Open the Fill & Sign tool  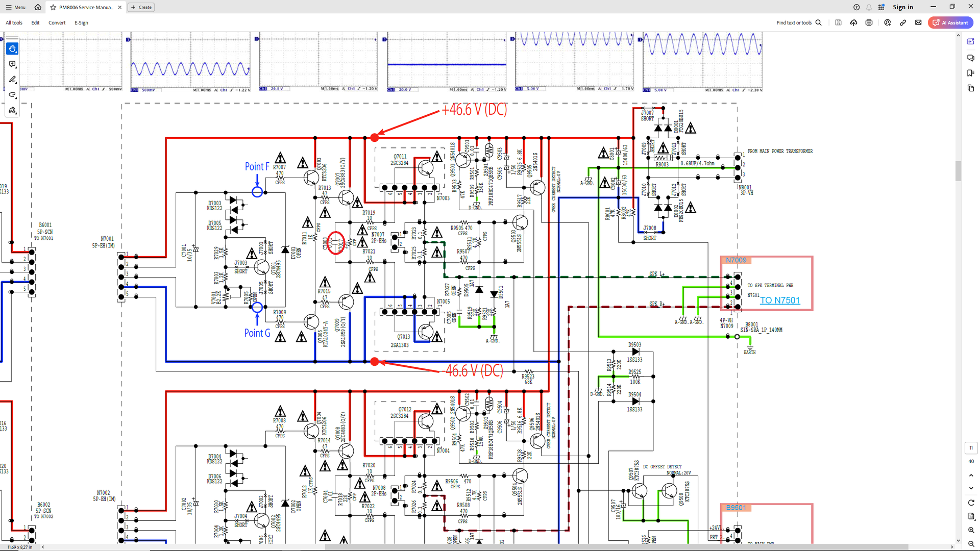coord(12,110)
